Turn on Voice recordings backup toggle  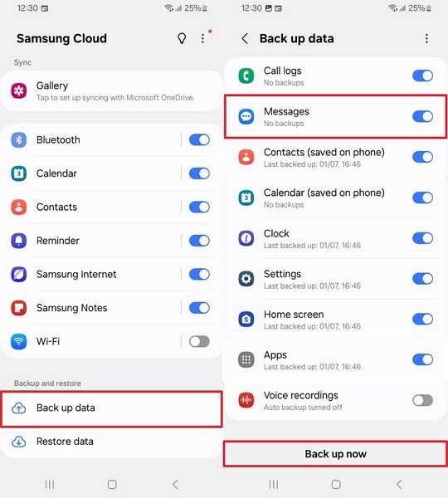point(422,401)
